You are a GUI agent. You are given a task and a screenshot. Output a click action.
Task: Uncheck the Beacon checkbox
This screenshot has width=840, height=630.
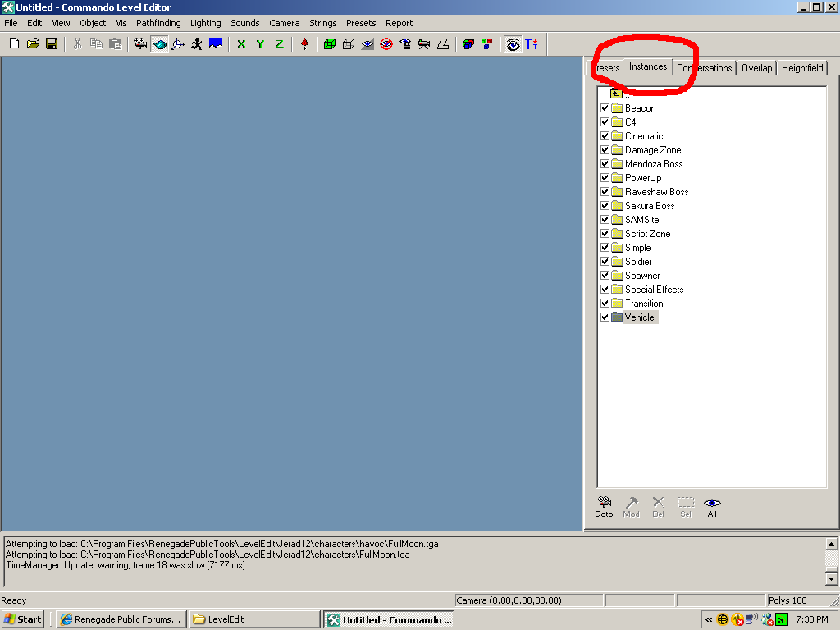[605, 108]
